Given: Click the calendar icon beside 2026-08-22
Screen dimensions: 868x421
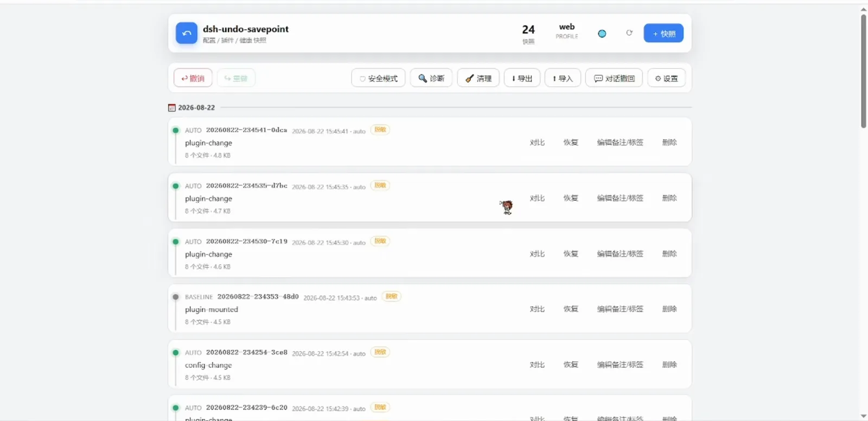Looking at the screenshot, I should coord(172,107).
